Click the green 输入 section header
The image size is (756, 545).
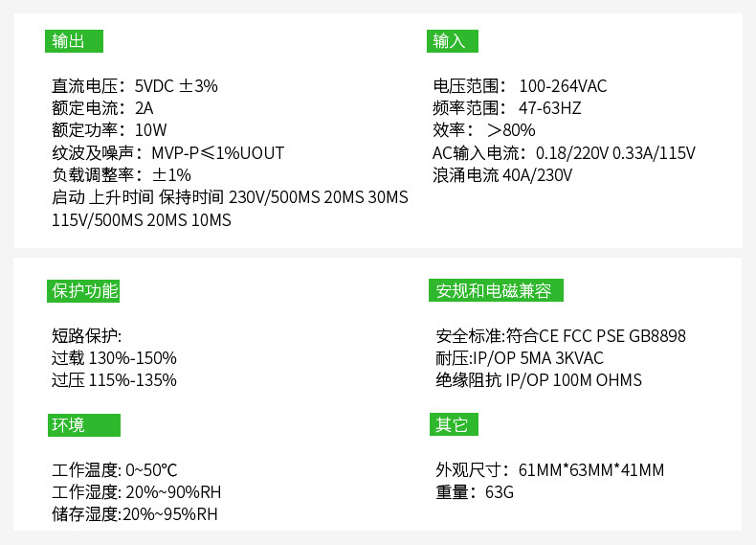pos(452,41)
